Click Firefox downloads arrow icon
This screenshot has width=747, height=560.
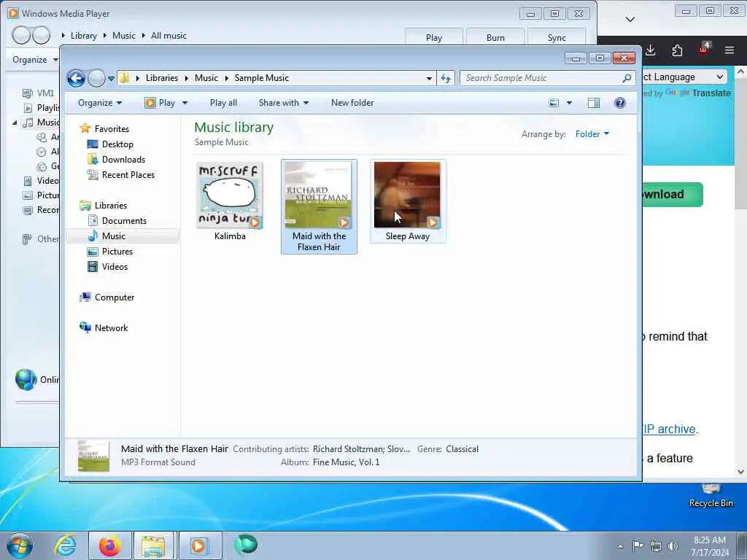(650, 50)
